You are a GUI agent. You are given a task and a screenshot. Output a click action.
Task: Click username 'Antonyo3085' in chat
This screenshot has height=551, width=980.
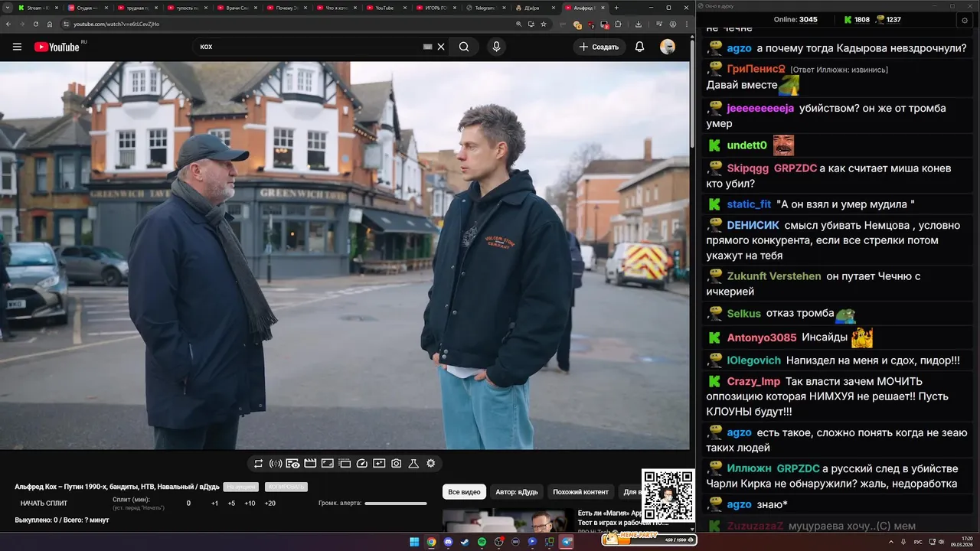762,337
